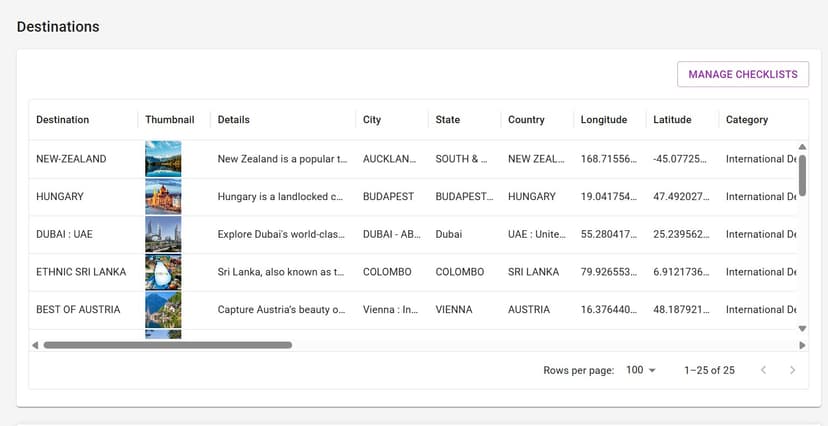Click longitude value 79.926553...

click(x=609, y=272)
